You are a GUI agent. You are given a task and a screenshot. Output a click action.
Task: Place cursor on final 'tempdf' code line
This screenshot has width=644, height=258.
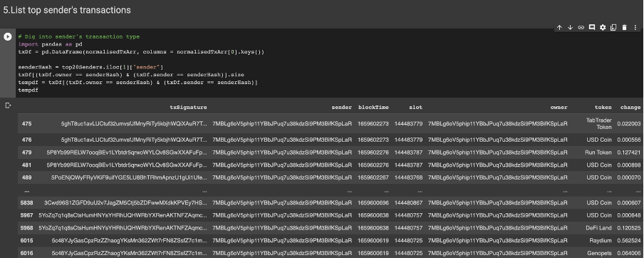click(x=28, y=90)
